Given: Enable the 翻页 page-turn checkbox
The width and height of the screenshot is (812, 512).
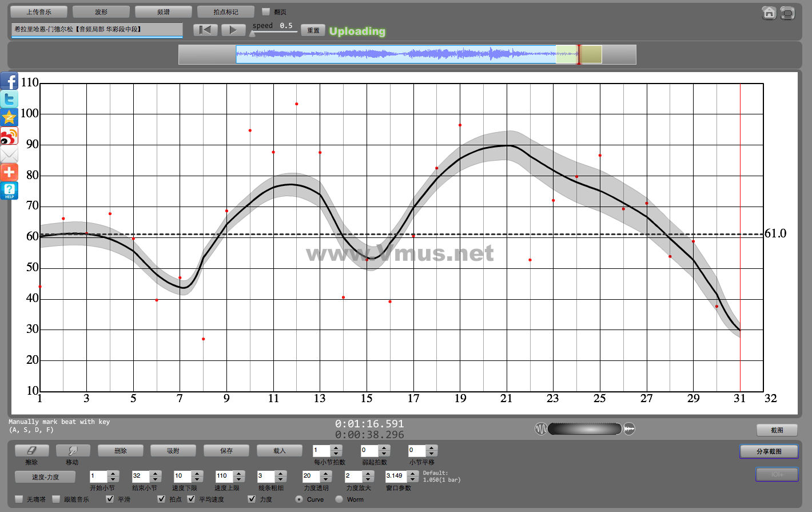Looking at the screenshot, I should pos(266,11).
